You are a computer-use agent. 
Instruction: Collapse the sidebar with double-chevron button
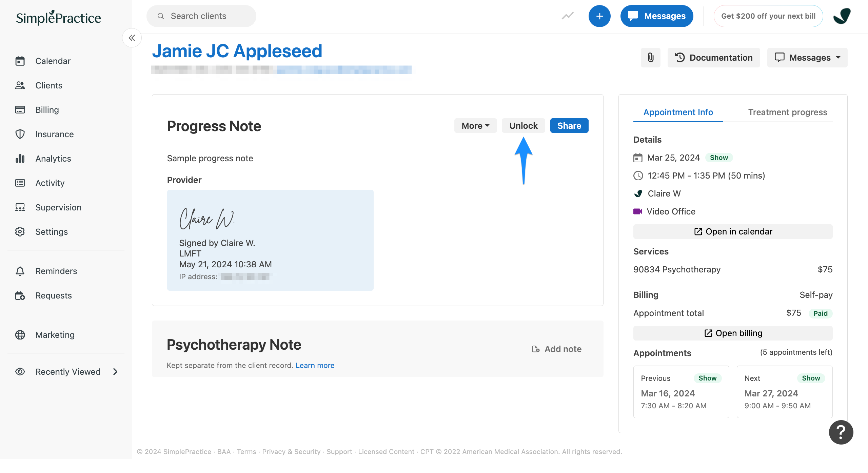click(132, 38)
